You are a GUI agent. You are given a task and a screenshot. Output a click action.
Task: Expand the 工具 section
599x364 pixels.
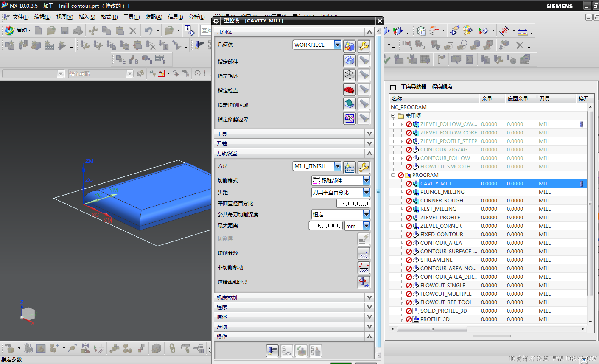(x=369, y=134)
